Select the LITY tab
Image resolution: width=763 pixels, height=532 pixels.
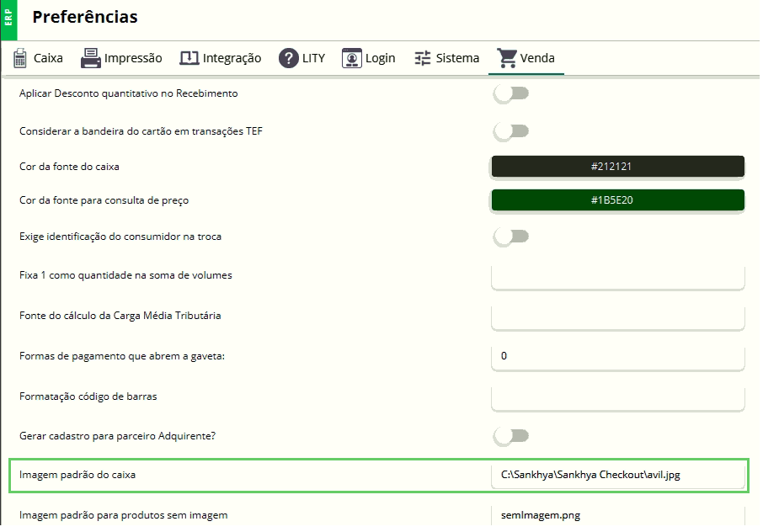(301, 58)
